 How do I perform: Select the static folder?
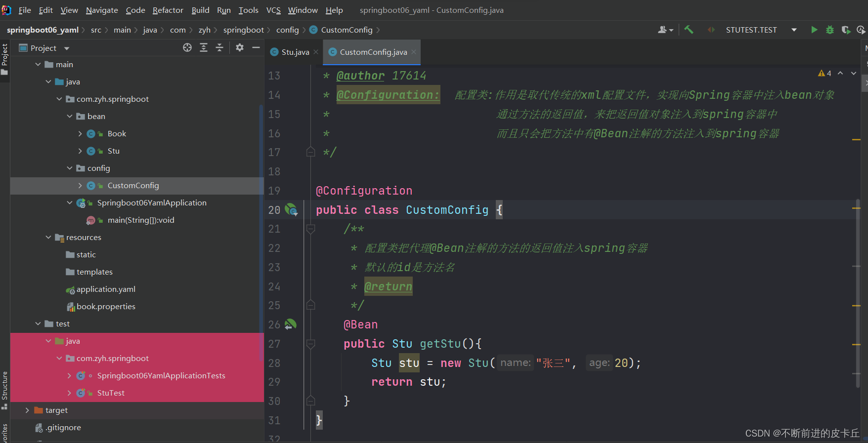[x=81, y=254]
